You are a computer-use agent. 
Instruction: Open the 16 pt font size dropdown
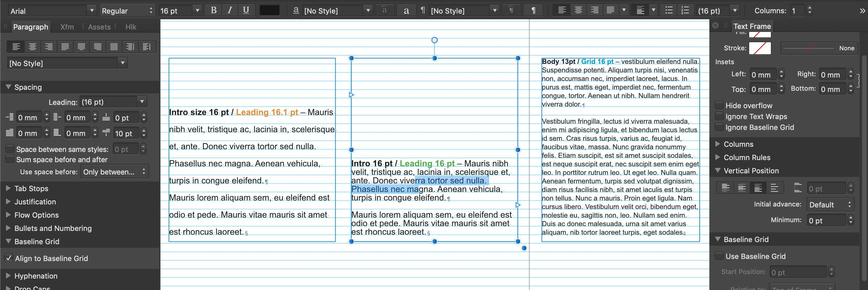[x=198, y=11]
